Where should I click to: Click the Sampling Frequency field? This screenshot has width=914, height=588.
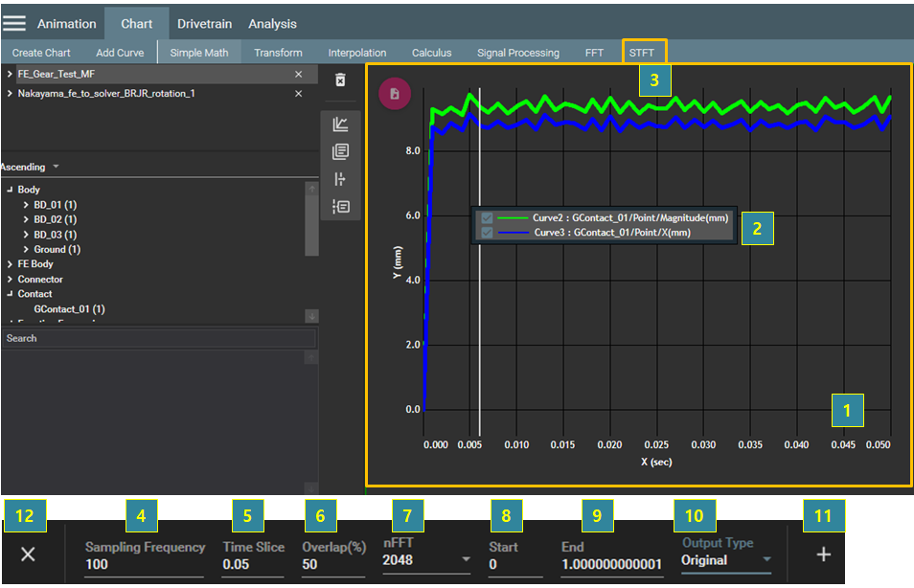click(144, 564)
